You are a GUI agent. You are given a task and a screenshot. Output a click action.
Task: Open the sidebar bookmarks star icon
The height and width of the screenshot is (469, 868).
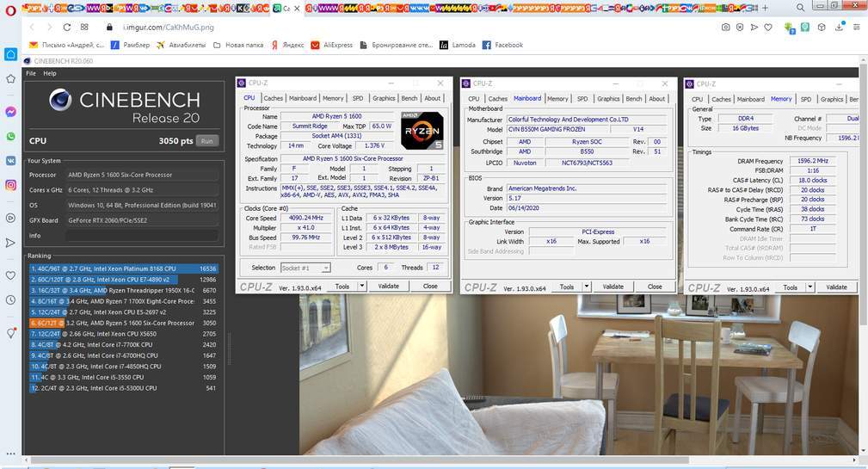[10, 79]
